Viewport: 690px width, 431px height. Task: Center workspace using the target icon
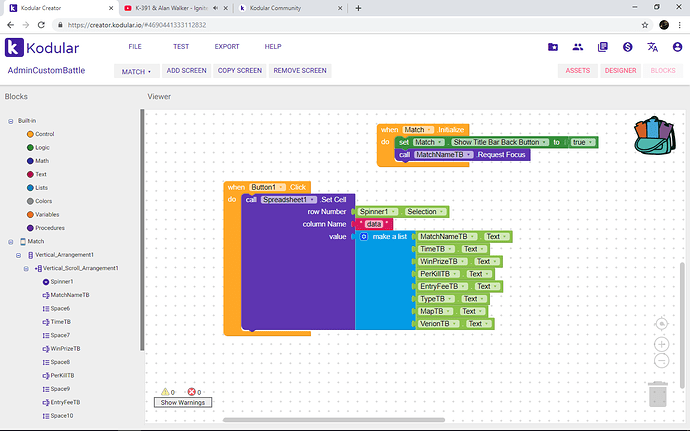pyautogui.click(x=661, y=323)
